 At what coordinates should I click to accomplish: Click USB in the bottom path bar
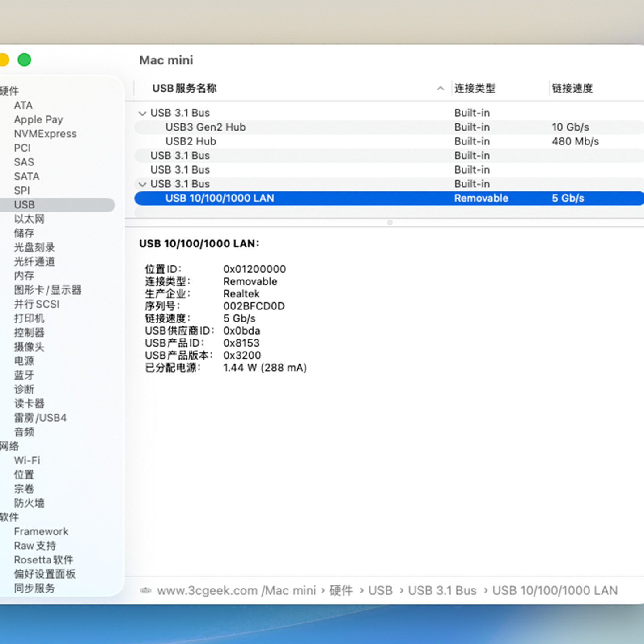pyautogui.click(x=380, y=590)
